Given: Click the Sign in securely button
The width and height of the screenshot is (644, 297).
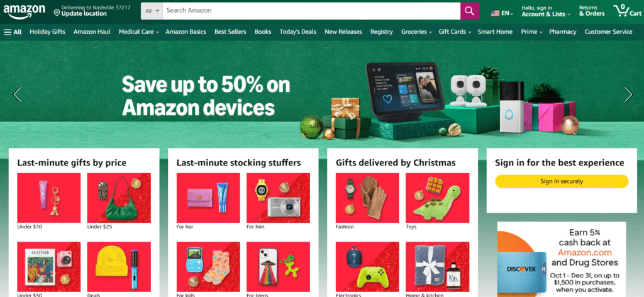Looking at the screenshot, I should [562, 181].
